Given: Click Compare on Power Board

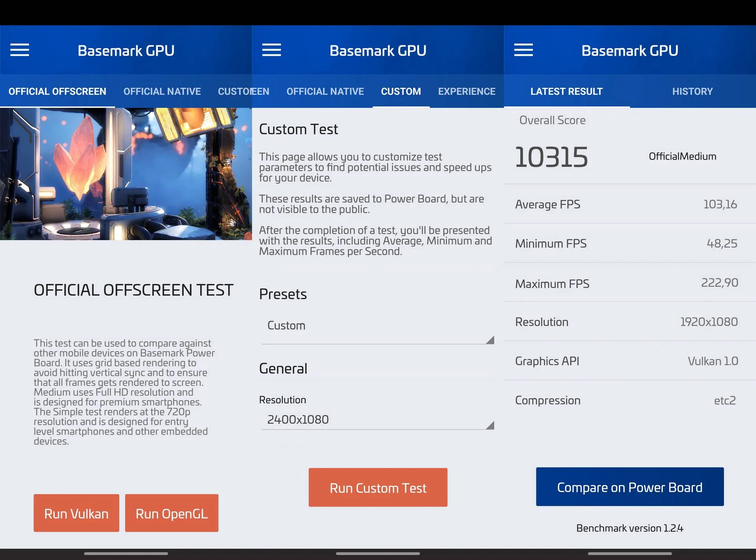Looking at the screenshot, I should tap(630, 487).
